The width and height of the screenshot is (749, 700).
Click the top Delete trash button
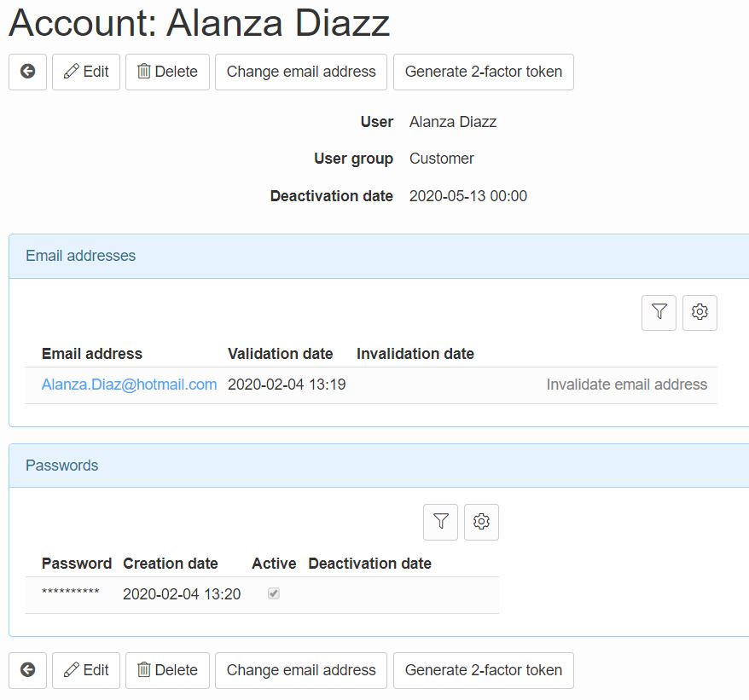[x=168, y=72]
